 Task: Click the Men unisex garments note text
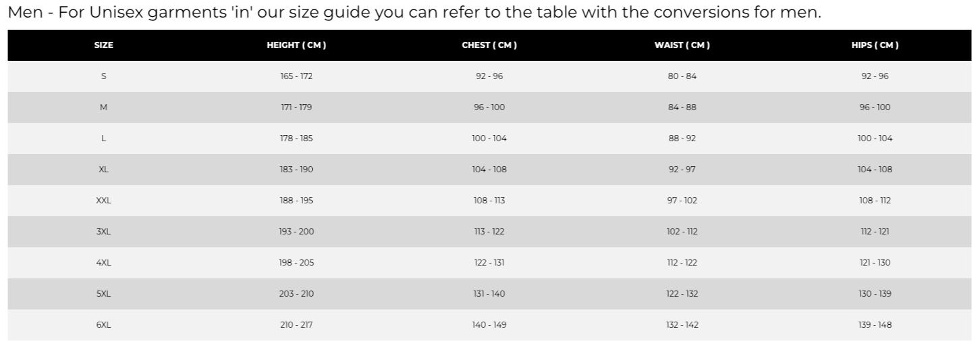coord(414,13)
